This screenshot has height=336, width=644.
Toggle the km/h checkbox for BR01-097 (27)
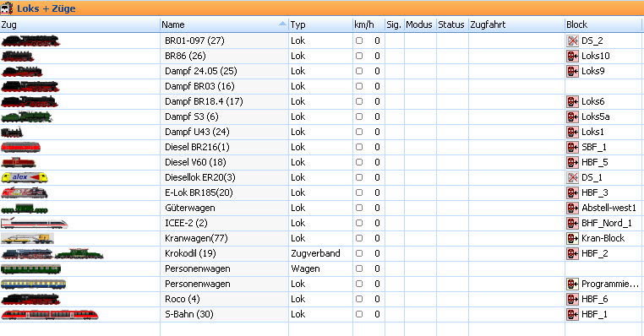tap(359, 41)
